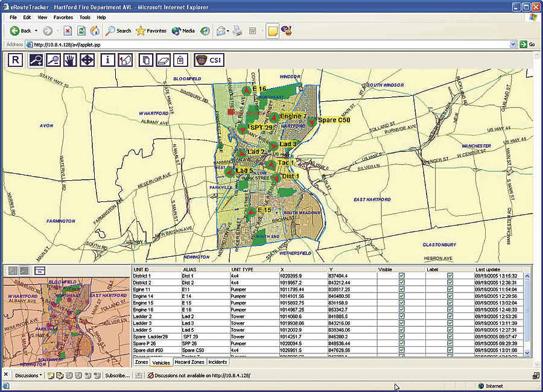Activate the pan hand tool
543x392 pixels.
tap(70, 60)
